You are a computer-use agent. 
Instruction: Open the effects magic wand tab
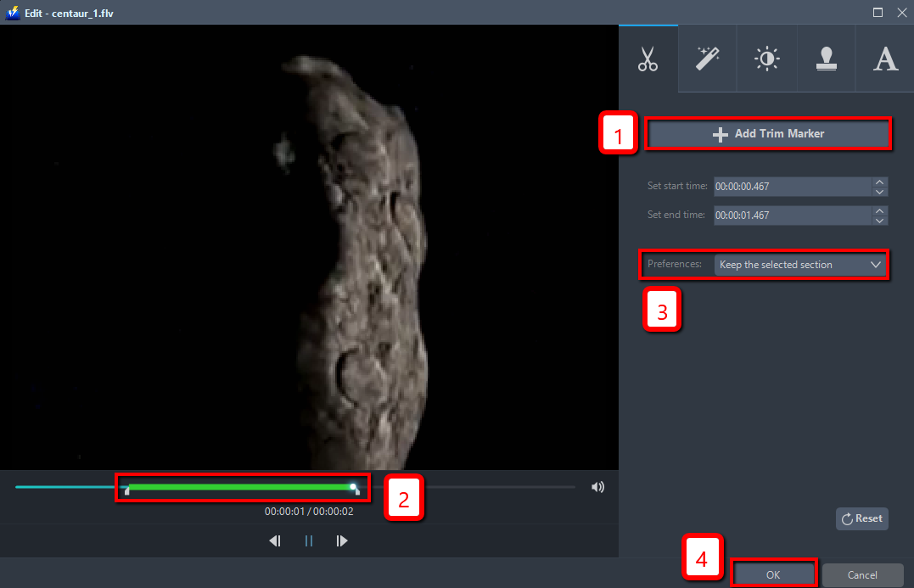tap(707, 58)
